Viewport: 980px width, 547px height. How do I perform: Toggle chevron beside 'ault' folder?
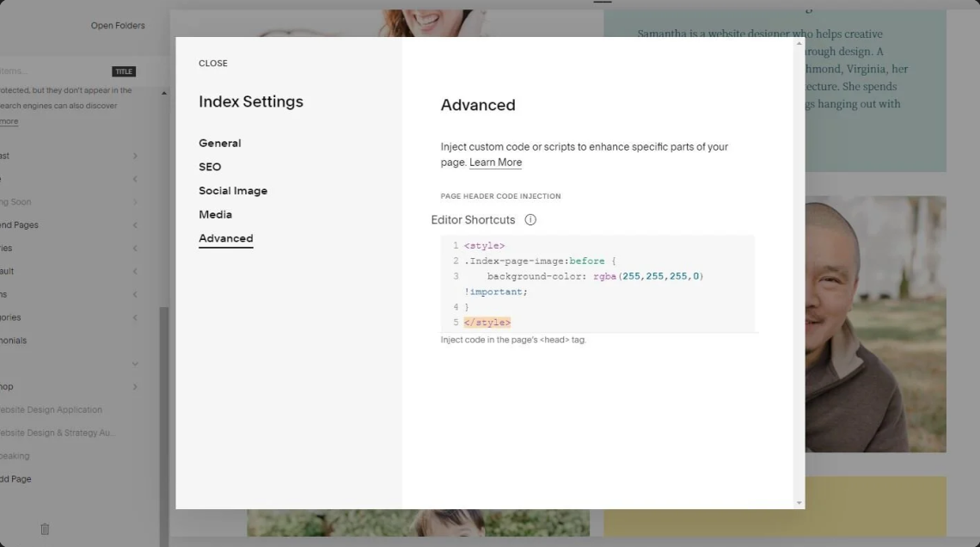(x=135, y=271)
